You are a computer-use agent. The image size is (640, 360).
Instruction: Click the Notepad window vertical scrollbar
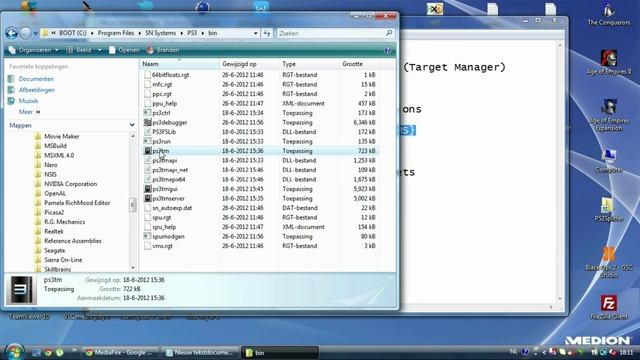click(x=560, y=171)
